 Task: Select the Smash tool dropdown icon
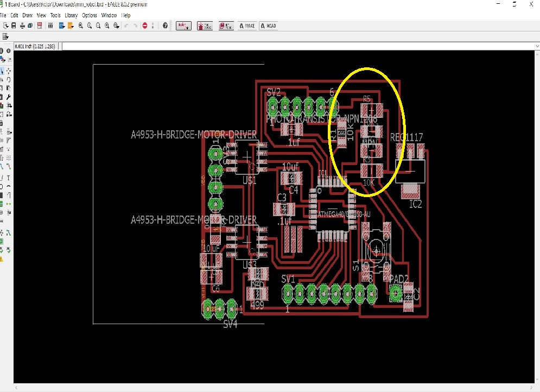click(x=9, y=132)
